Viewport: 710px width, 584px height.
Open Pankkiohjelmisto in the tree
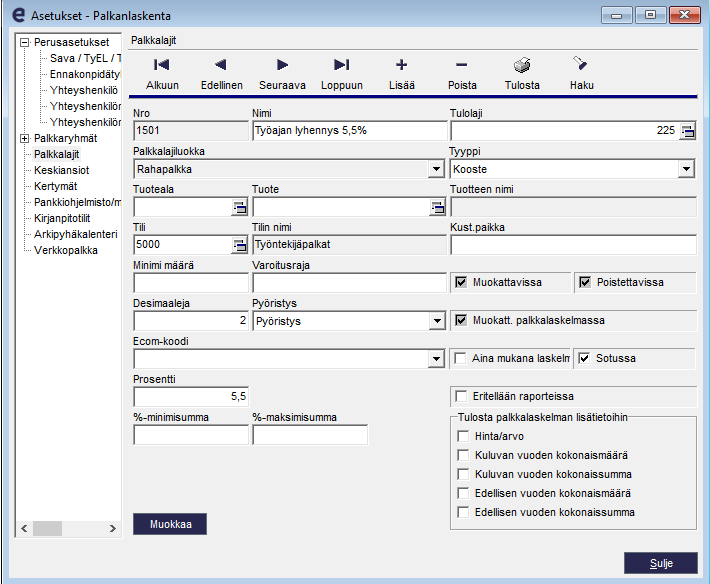(77, 202)
